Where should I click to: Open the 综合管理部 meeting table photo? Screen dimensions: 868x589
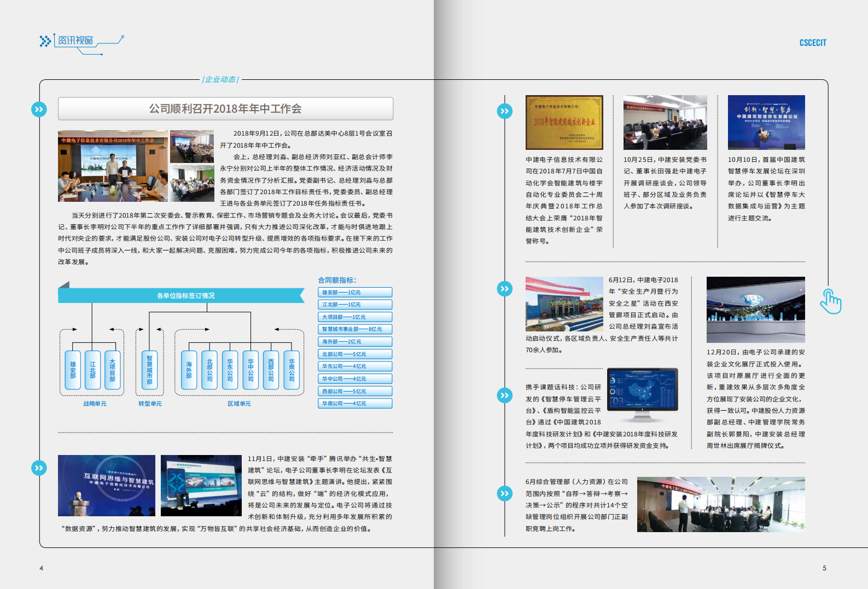(721, 504)
